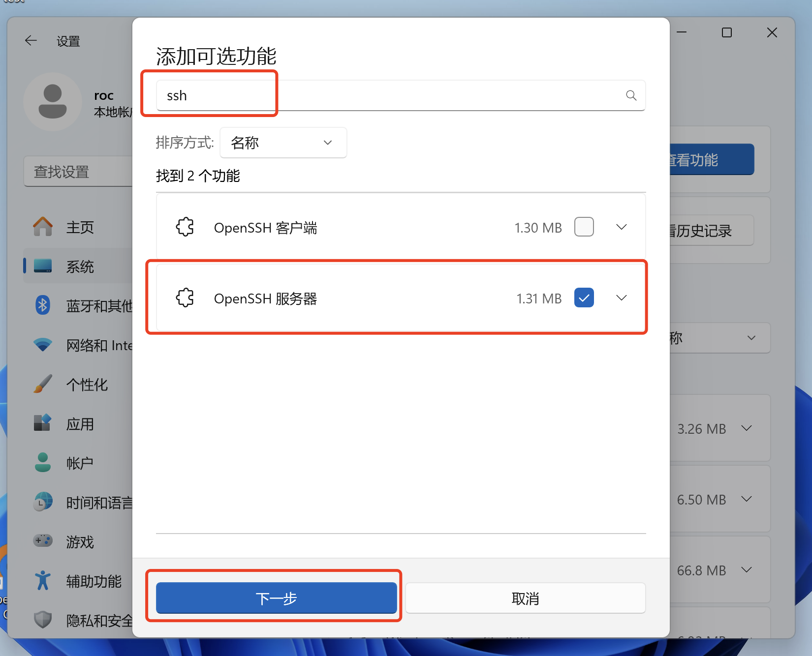Close the Settings window
The image size is (812, 656).
coord(772,32)
